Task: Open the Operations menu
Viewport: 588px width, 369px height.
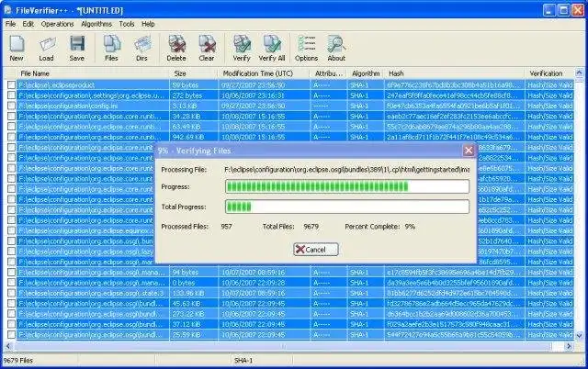Action: tap(57, 24)
